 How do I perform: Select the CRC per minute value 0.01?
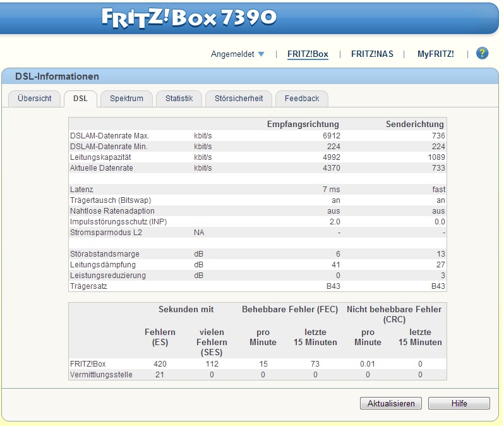368,364
